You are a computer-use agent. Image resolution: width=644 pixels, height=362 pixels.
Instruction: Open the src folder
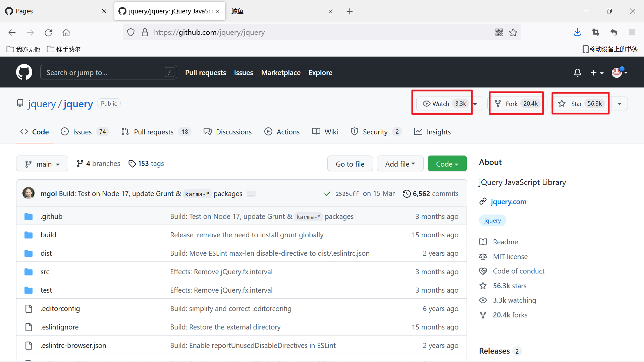45,272
